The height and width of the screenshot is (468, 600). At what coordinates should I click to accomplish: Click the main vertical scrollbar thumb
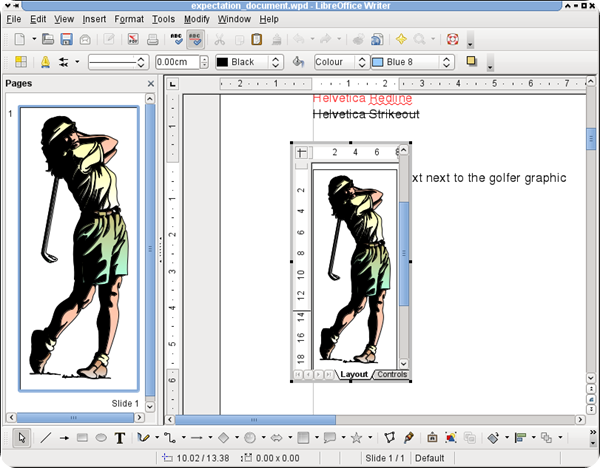[x=591, y=139]
